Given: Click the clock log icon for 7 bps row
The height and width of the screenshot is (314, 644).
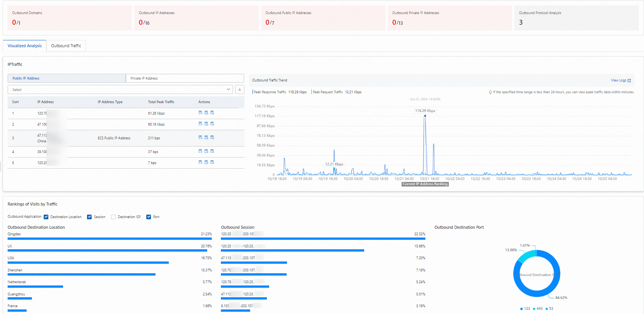Looking at the screenshot, I should pos(206,162).
